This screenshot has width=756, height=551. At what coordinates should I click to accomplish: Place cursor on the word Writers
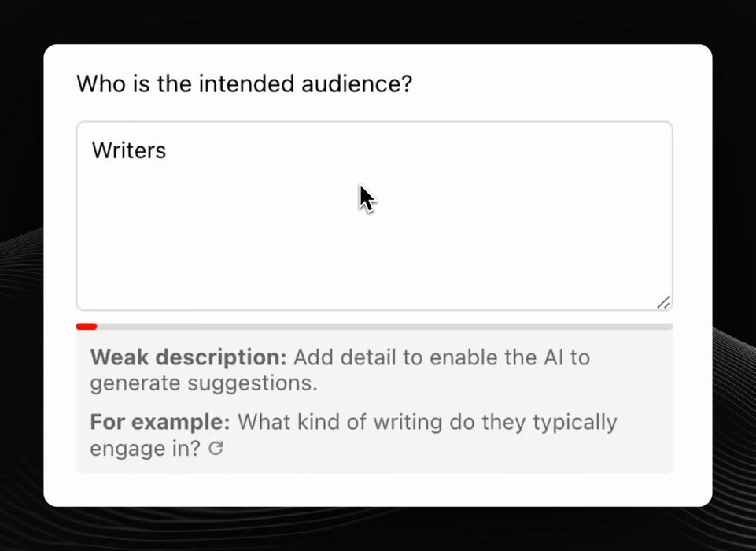coord(129,150)
